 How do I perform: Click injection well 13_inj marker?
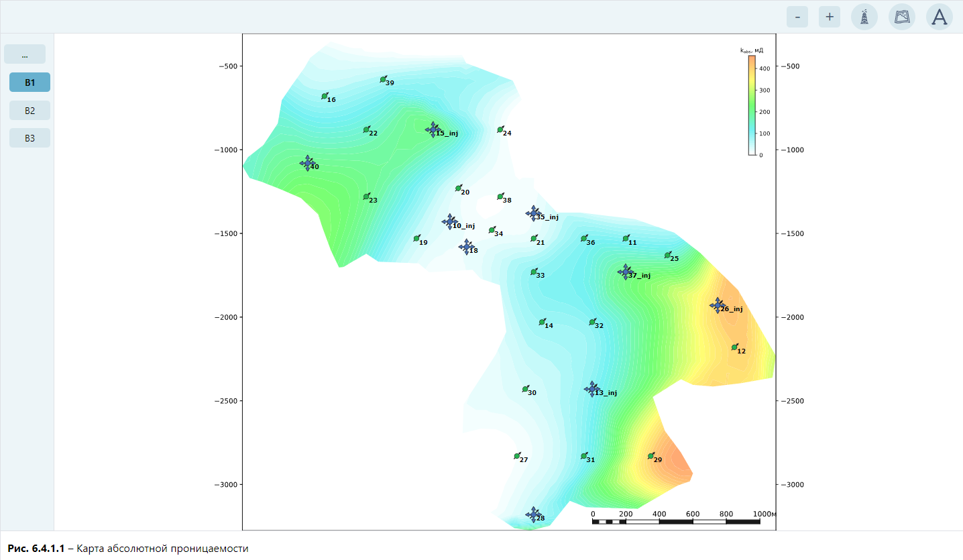592,389
